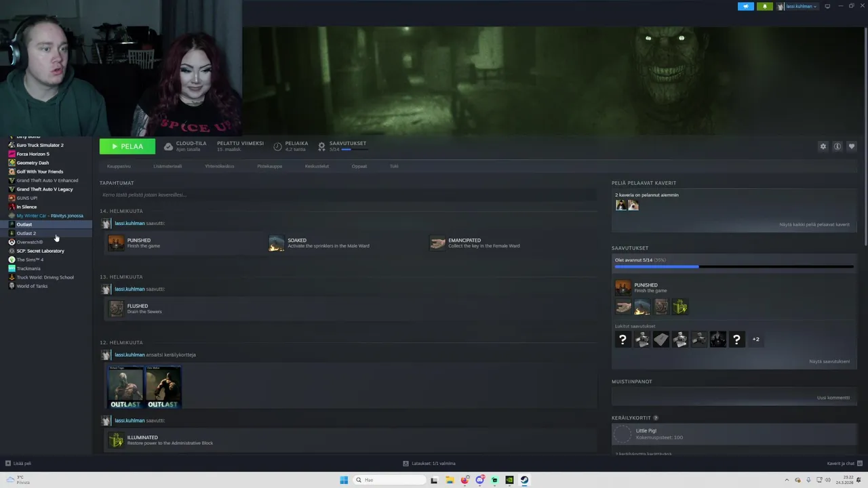Screen dimensions: 868x488
Task: Select Grand Theft Auto V Legacy
Action: click(x=45, y=189)
